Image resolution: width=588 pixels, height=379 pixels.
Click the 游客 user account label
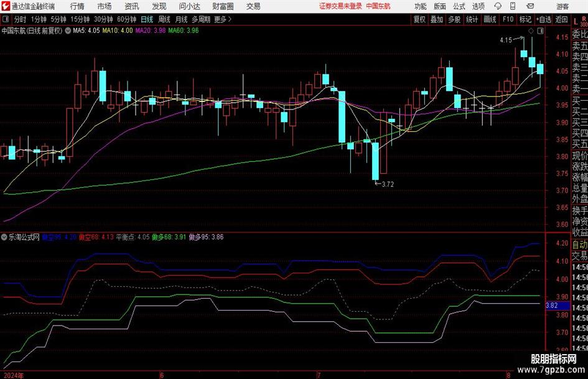[x=562, y=6]
